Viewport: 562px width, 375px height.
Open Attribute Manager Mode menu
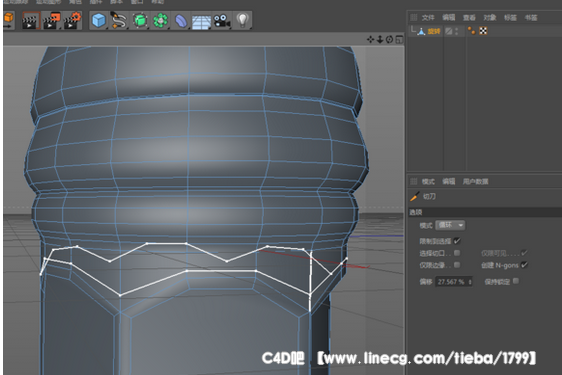(428, 181)
